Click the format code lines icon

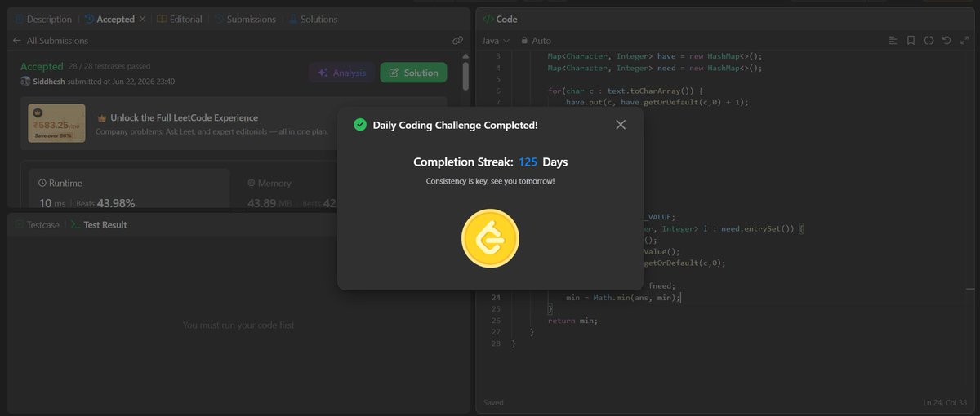[x=893, y=40]
